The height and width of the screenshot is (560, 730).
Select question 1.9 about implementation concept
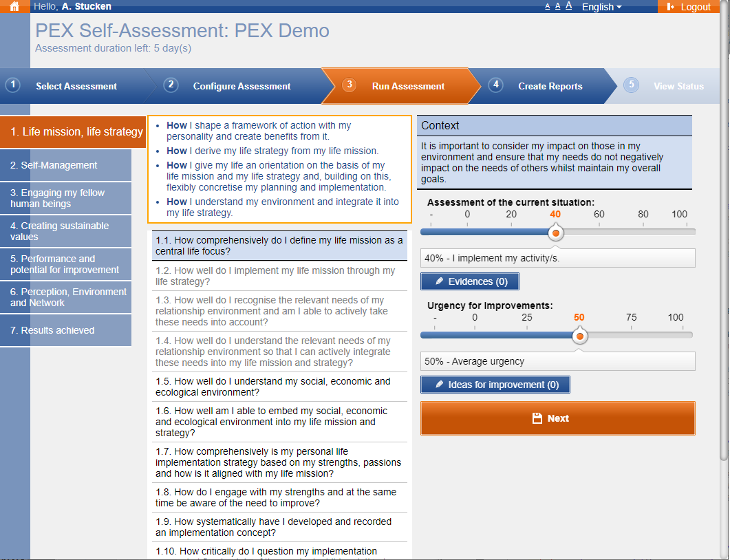pyautogui.click(x=279, y=527)
